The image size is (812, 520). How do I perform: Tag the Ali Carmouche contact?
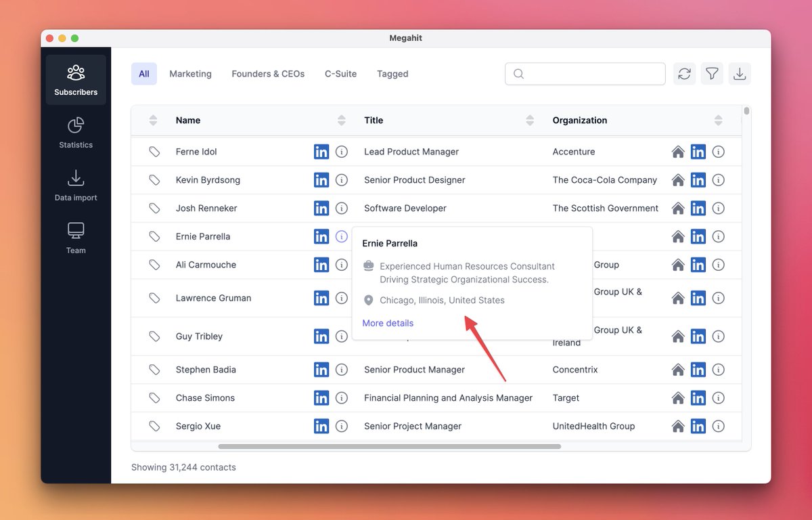tap(154, 265)
